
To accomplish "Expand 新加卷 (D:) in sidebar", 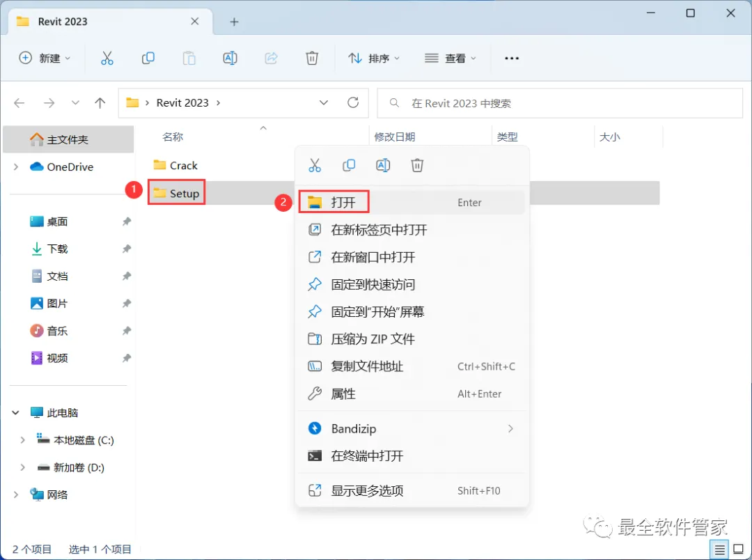I will 22,467.
